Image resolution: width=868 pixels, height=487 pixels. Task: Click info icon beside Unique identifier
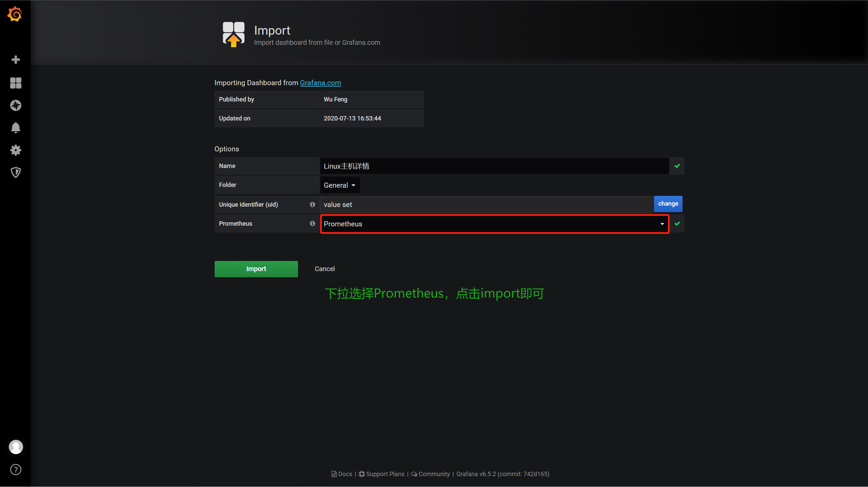tap(312, 204)
